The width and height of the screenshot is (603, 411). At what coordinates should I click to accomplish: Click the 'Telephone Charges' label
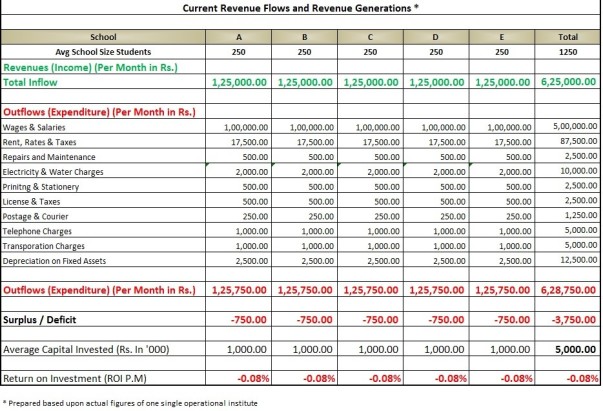point(37,231)
